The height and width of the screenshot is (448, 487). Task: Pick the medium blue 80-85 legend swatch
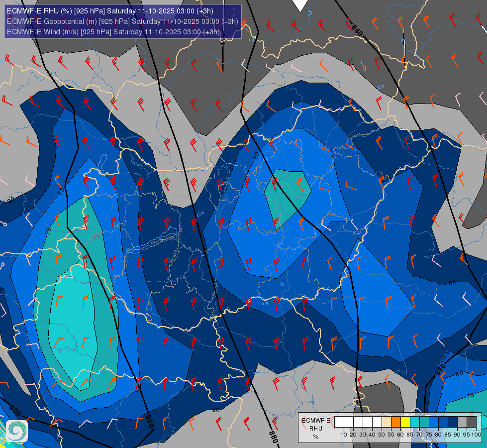[443, 422]
